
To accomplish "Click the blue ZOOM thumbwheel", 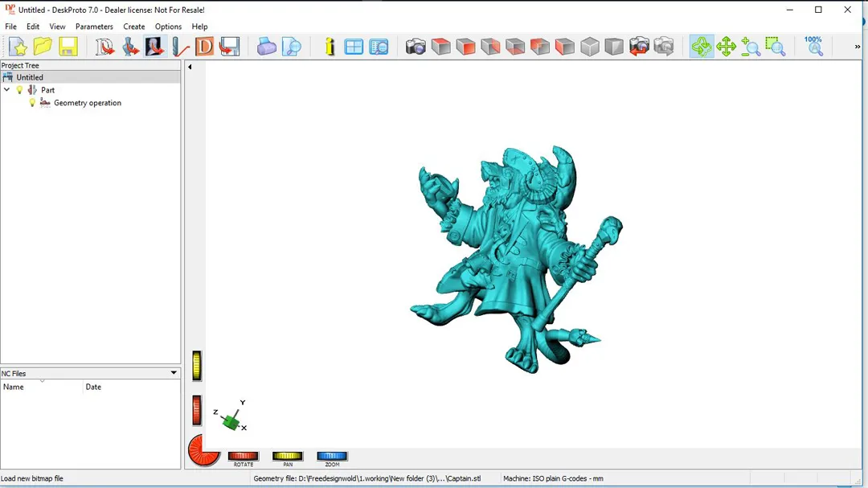I will coord(332,456).
